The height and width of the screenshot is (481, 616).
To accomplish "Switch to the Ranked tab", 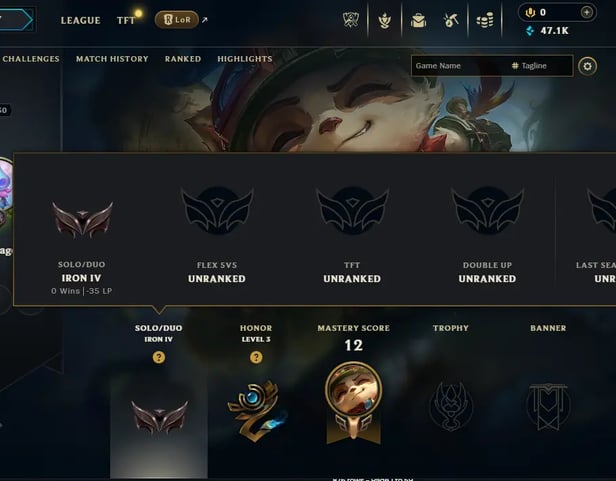I will click(183, 59).
